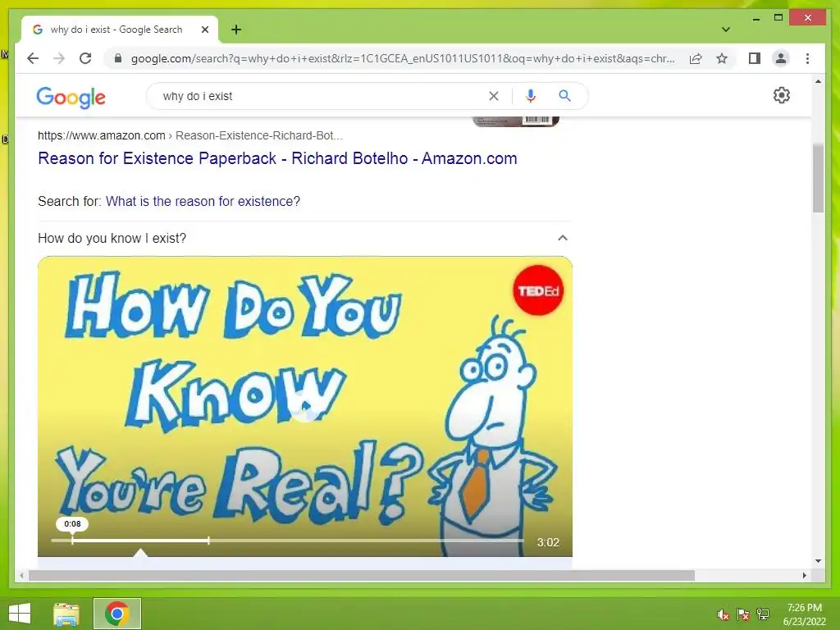Screen dimensions: 840x630
Task: View site info via the lock icon
Action: [118, 58]
